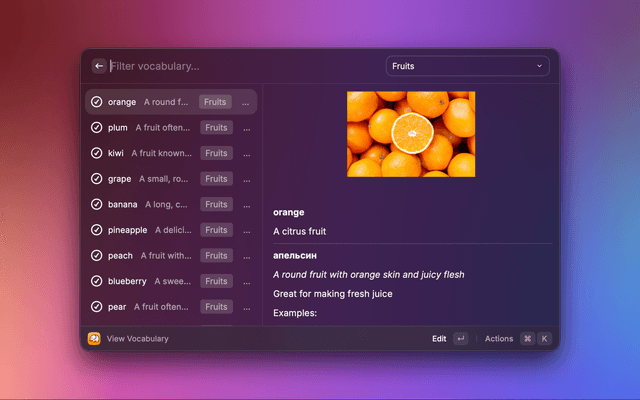Click the K key icon in footer
Viewport: 640px width, 400px height.
[x=544, y=339]
